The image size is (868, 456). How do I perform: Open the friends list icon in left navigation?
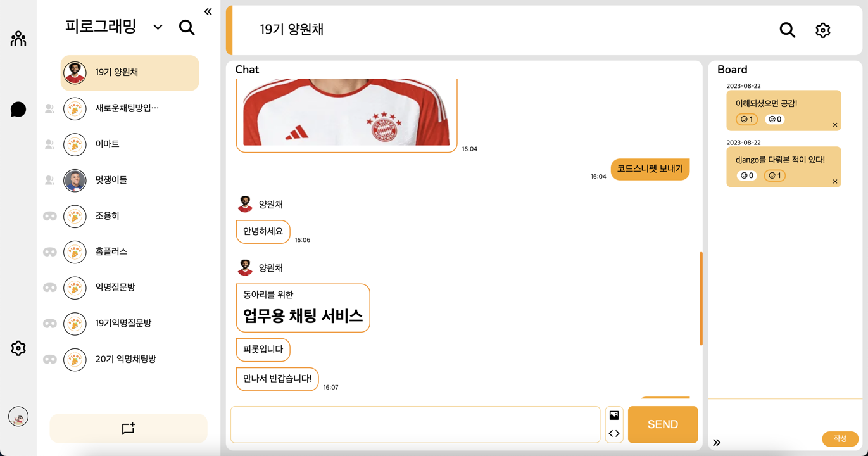[x=18, y=38]
